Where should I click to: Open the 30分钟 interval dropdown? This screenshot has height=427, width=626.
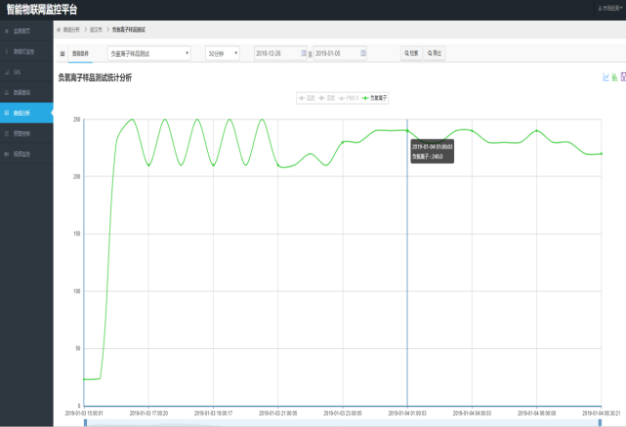coord(222,53)
